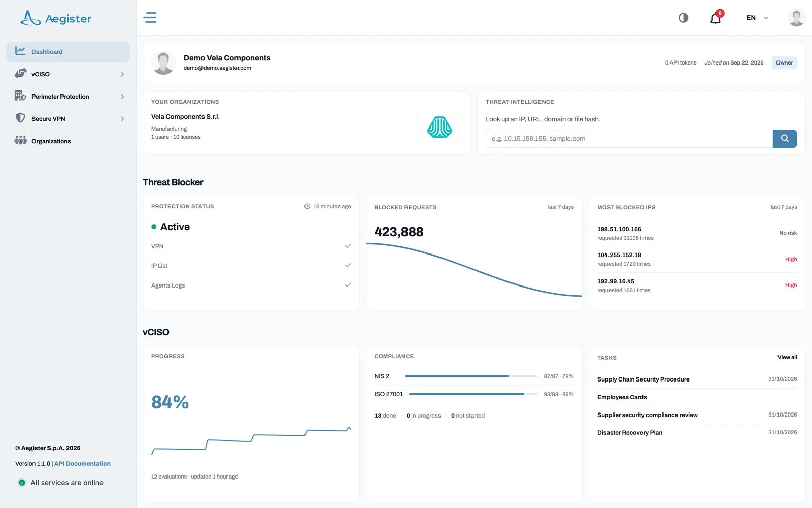Click the 84% progress value

(170, 402)
